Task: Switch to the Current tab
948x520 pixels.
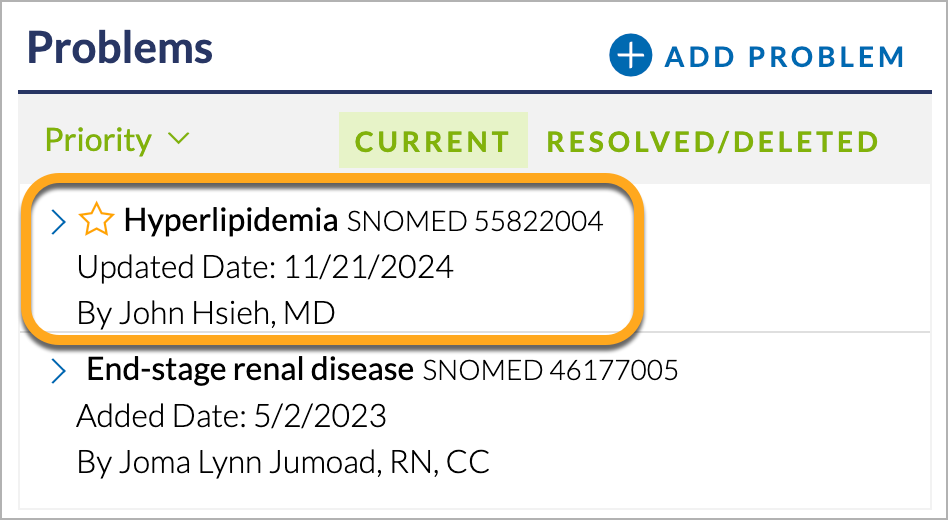Action: 433,140
